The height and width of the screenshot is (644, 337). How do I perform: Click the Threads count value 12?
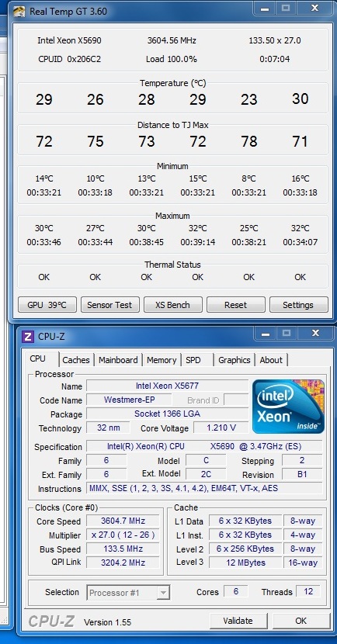[308, 591]
